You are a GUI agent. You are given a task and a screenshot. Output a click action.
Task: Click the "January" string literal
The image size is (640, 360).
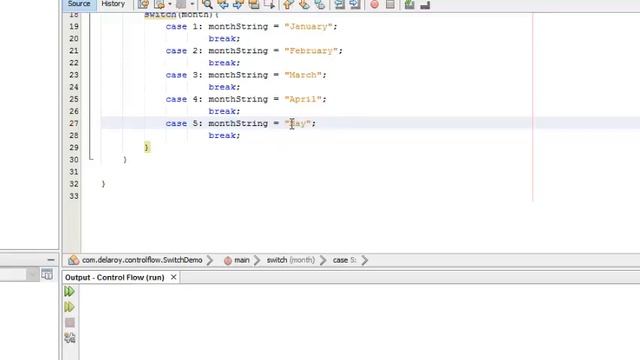coord(309,27)
